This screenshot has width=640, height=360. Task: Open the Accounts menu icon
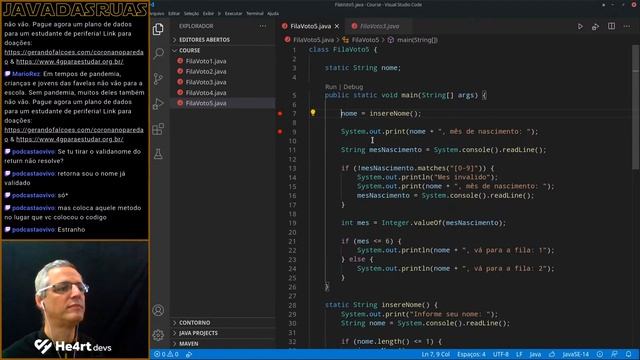click(x=158, y=310)
